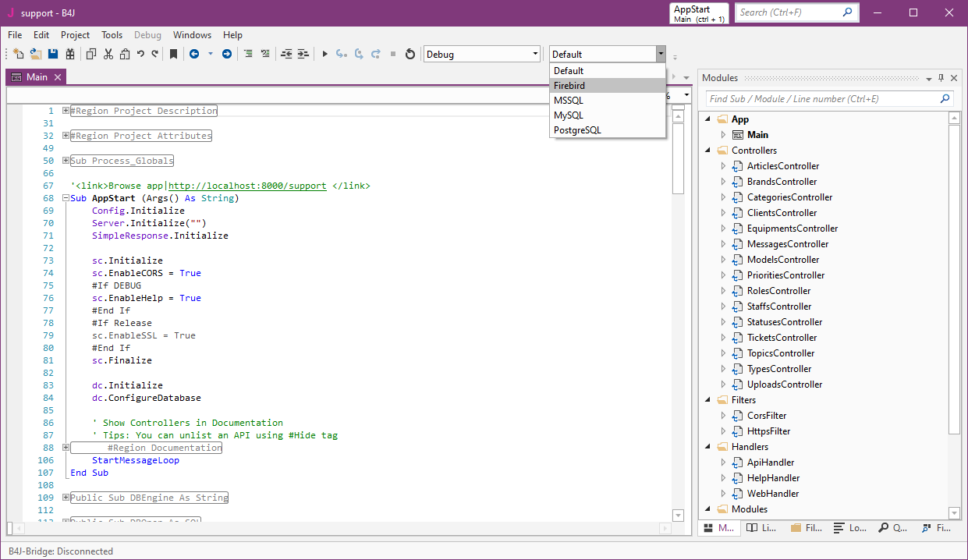Select TicketsController in the Modules tree
968x560 pixels.
[782, 338]
